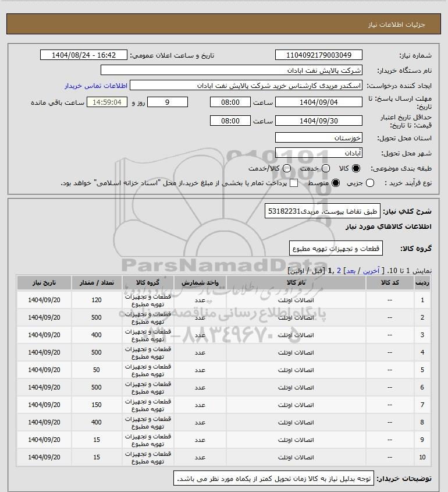Viewport: 448px width, 492px height.
Task: Click the واحد شمارش column header
Action: (200, 283)
